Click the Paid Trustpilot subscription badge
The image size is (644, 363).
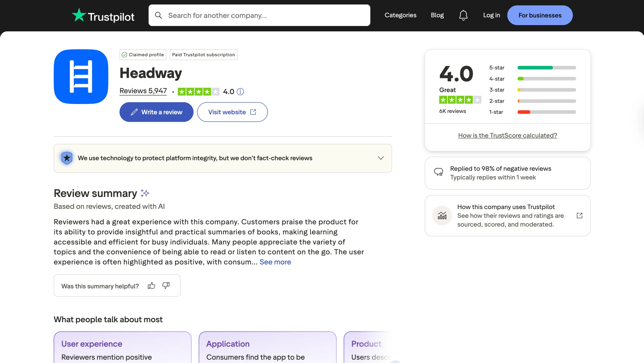tap(203, 55)
